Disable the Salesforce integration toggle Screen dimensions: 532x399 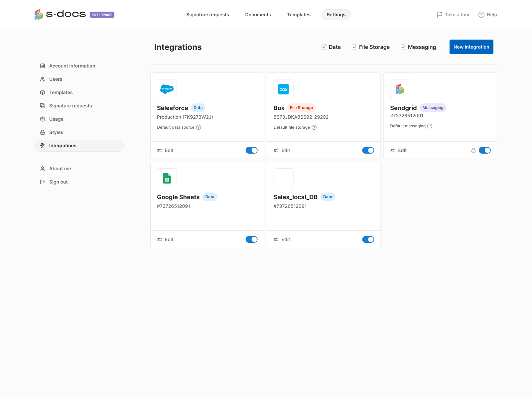pos(252,150)
